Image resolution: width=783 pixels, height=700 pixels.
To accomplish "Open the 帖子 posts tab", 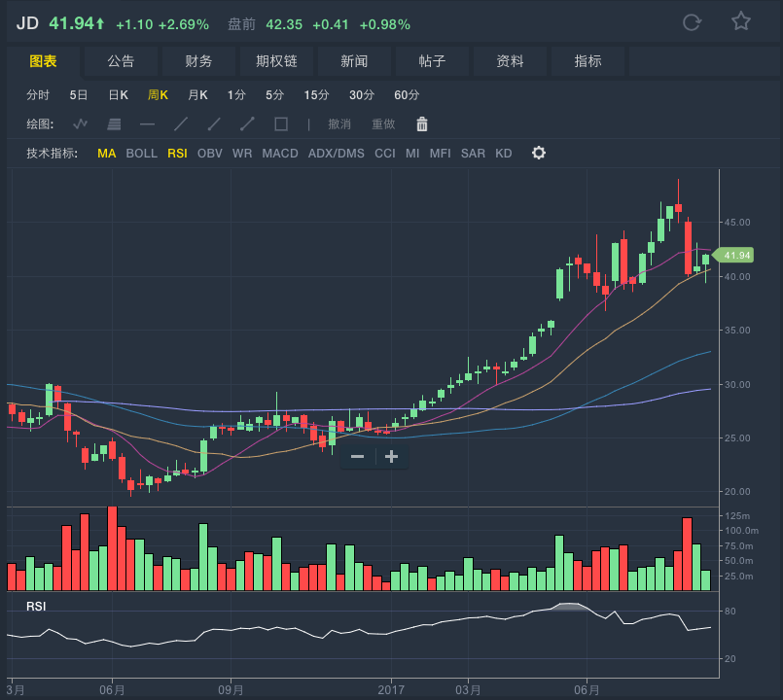I will (432, 61).
